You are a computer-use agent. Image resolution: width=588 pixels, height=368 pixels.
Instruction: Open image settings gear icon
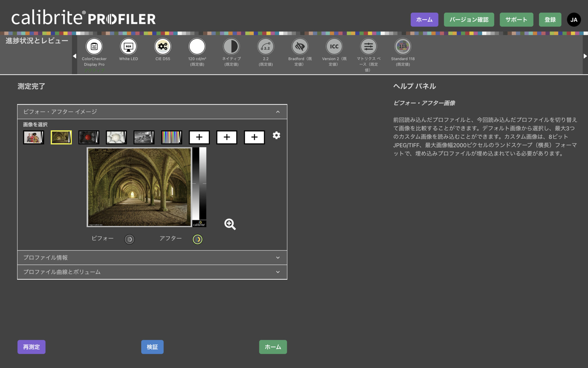click(276, 135)
